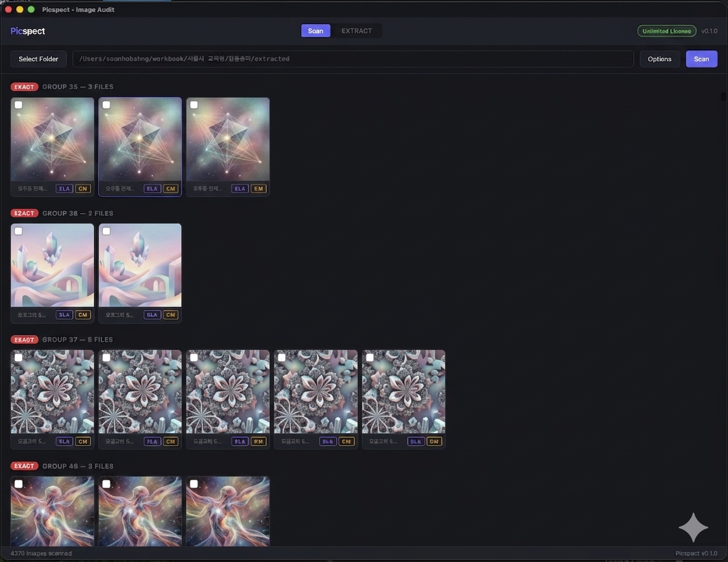Click the sparkle icon near the bottom right

(x=693, y=527)
